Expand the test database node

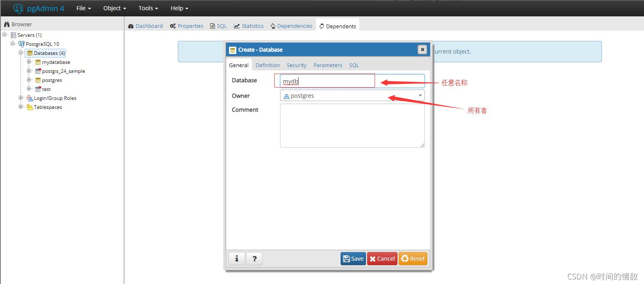click(x=29, y=88)
